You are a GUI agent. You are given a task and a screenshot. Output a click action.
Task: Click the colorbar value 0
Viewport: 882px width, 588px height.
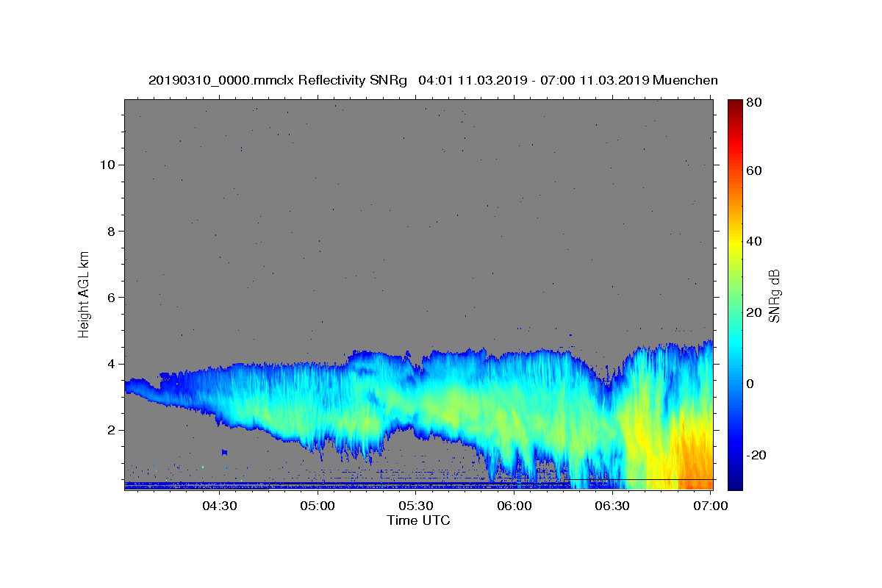tap(750, 384)
